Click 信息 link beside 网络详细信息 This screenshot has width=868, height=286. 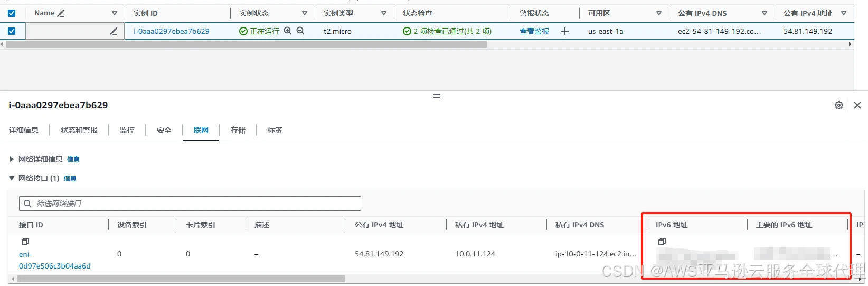(x=73, y=159)
